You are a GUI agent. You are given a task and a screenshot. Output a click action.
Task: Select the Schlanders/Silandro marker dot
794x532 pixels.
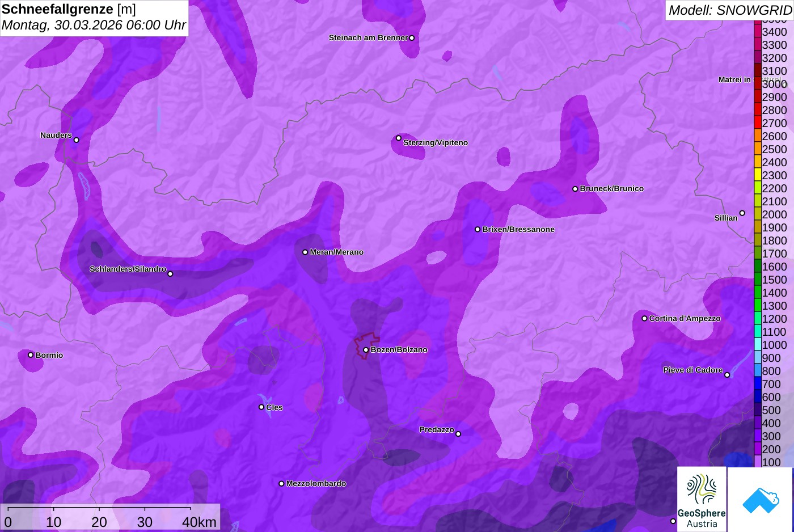(x=170, y=274)
